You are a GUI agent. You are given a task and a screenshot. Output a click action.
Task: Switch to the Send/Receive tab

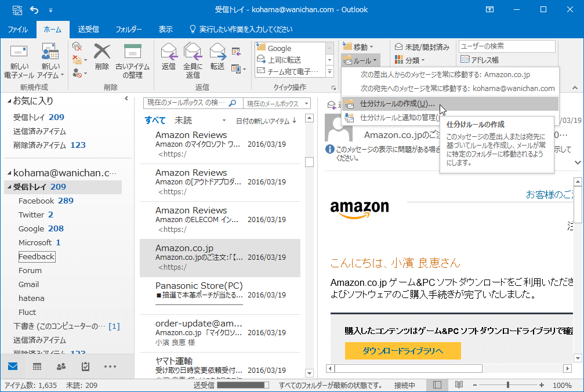88,30
